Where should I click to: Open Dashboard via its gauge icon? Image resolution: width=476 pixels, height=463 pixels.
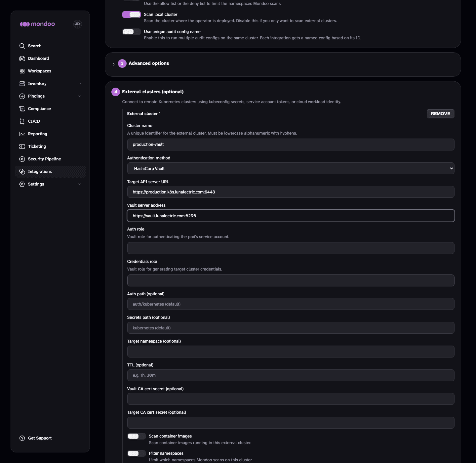coord(22,59)
